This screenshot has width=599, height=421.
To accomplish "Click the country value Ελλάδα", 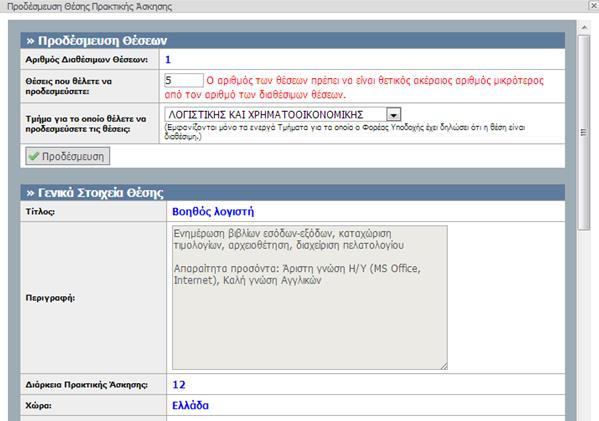I will [x=190, y=405].
